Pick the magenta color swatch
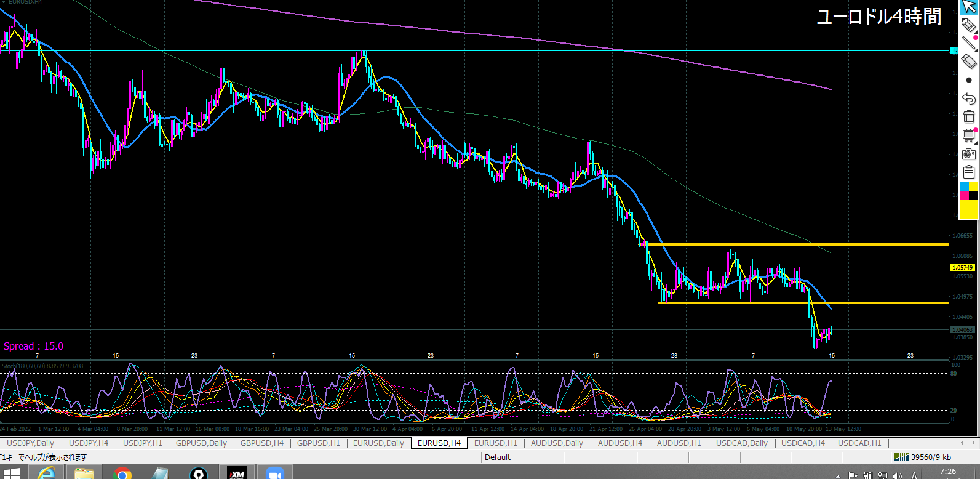This screenshot has height=479, width=980. coord(964,195)
